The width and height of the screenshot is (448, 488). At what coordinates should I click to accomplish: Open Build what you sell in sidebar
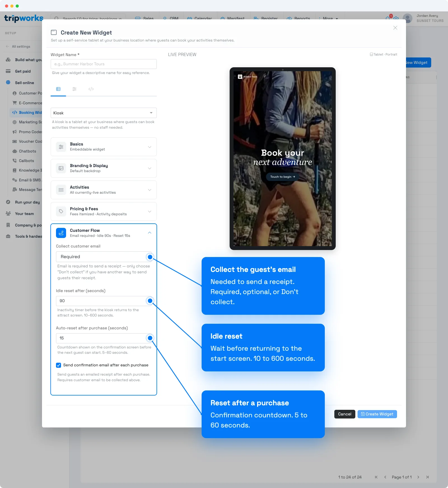pos(24,60)
